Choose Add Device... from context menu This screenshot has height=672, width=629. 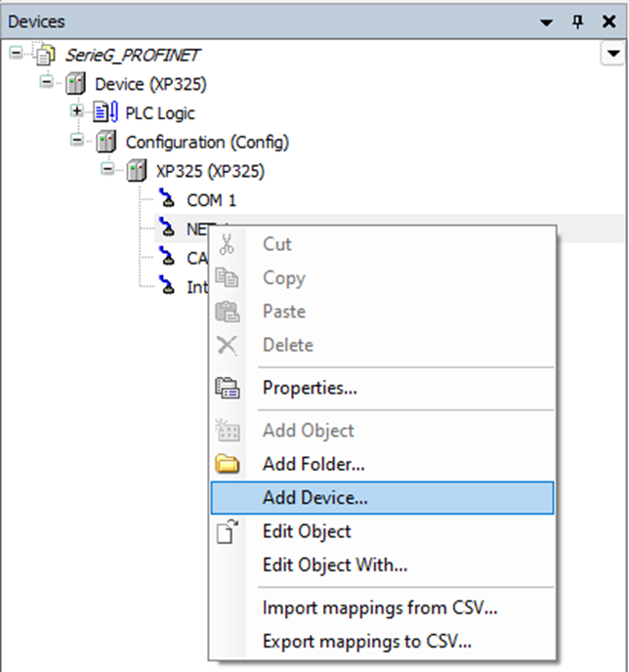point(314,497)
